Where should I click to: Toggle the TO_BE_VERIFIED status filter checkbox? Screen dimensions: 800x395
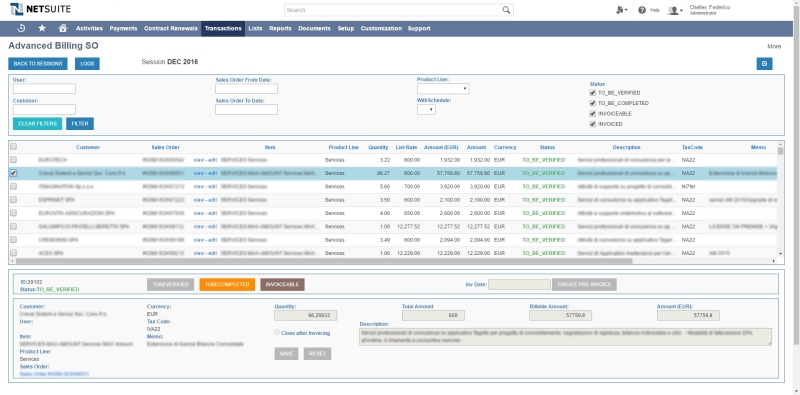click(592, 93)
